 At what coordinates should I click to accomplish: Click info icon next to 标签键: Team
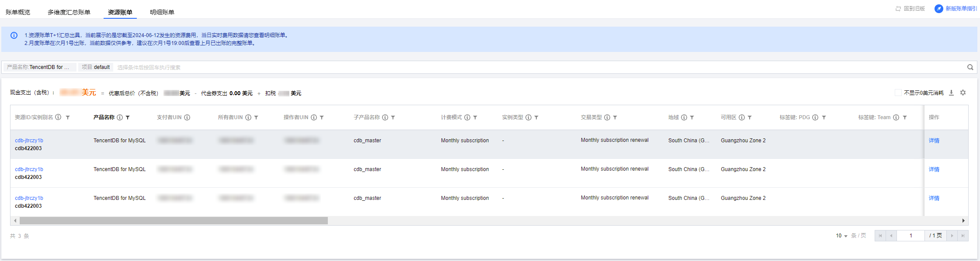tap(896, 117)
